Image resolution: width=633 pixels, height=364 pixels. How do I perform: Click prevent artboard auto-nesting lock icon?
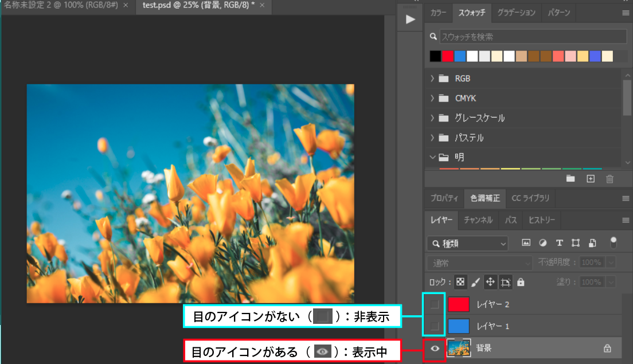(506, 282)
